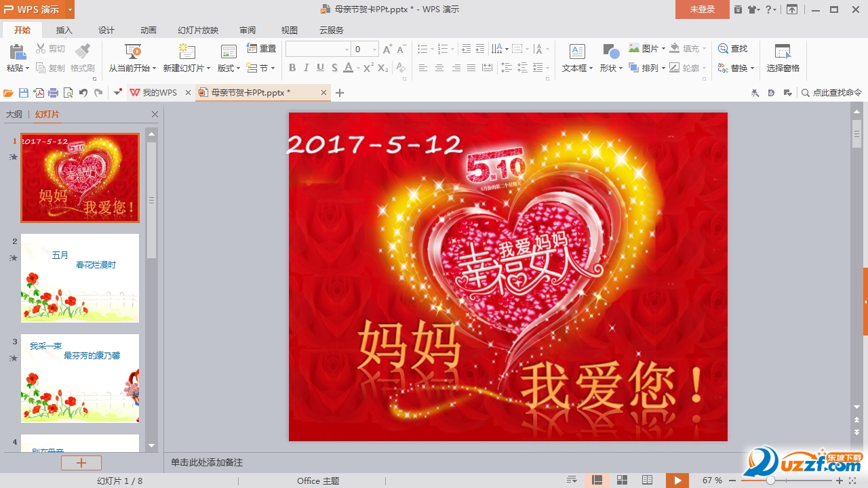Open the Review (审阅) ribbon tab

248,30
